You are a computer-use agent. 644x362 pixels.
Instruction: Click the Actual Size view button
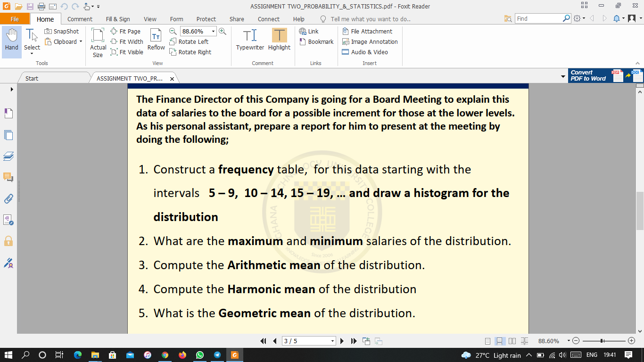point(98,42)
